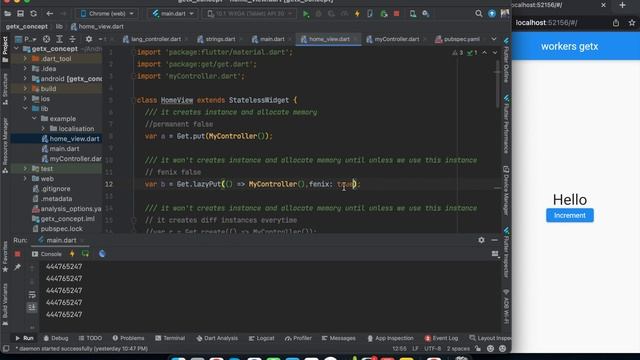Image resolution: width=640 pixels, height=360 pixels.
Task: Open the Problems tool window
Action: coord(129,338)
